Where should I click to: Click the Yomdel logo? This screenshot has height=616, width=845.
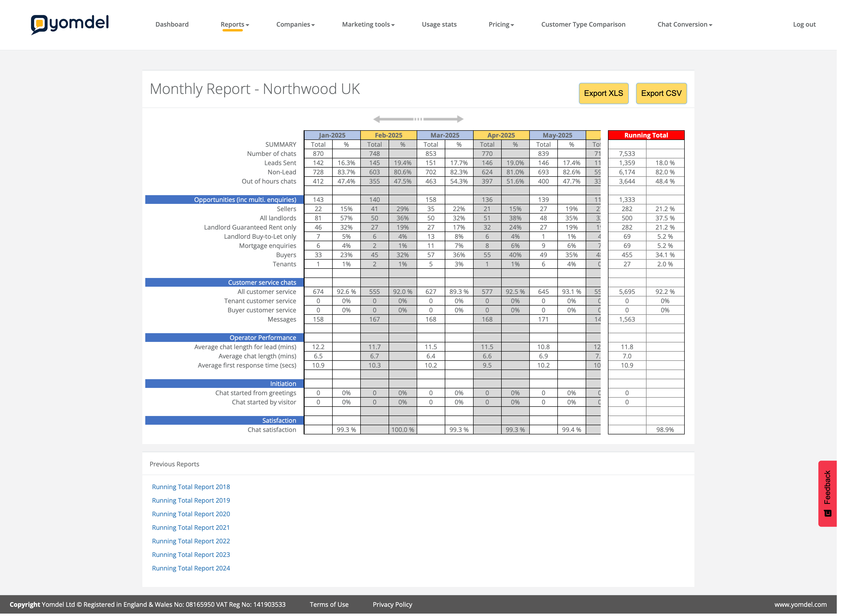coord(70,24)
